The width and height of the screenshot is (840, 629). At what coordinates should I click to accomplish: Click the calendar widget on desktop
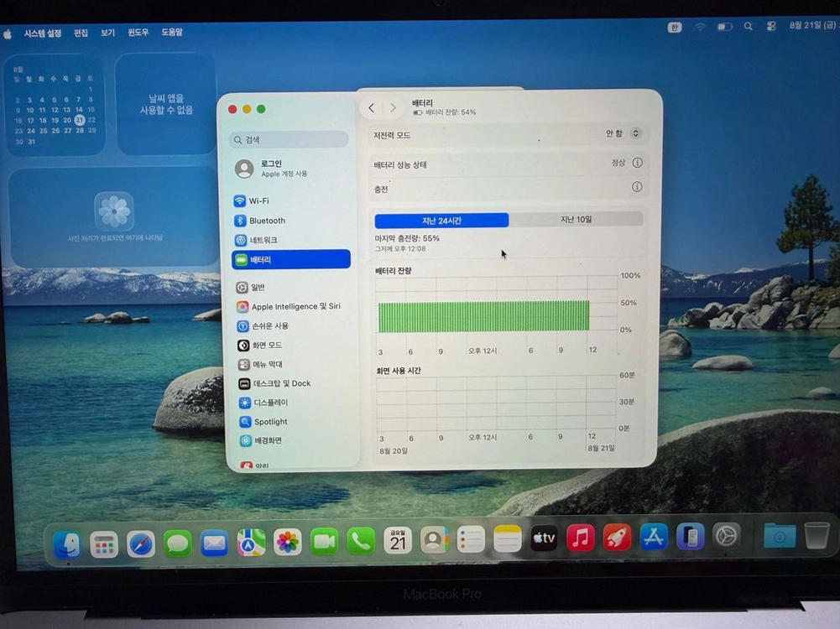(55, 105)
